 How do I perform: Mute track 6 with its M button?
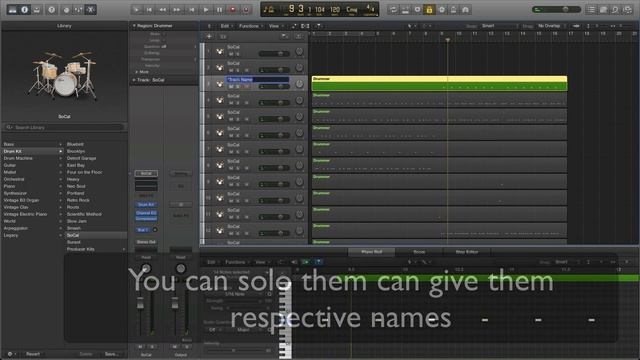pyautogui.click(x=231, y=136)
